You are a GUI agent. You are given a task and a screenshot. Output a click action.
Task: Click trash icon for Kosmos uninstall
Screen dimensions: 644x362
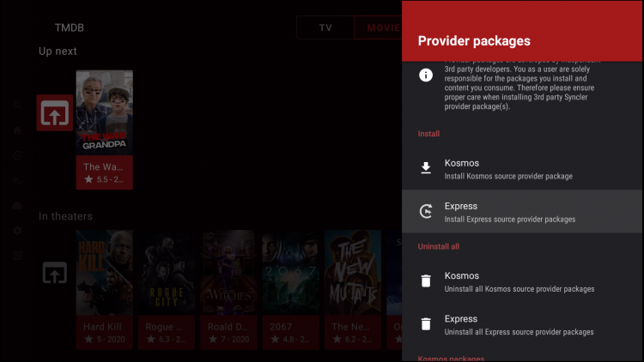coord(426,281)
